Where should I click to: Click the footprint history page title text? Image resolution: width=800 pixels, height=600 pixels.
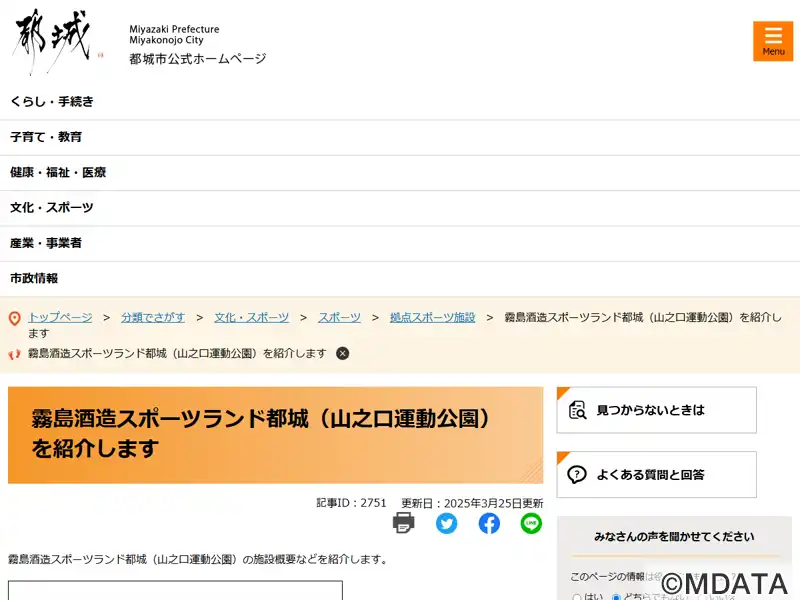click(177, 353)
